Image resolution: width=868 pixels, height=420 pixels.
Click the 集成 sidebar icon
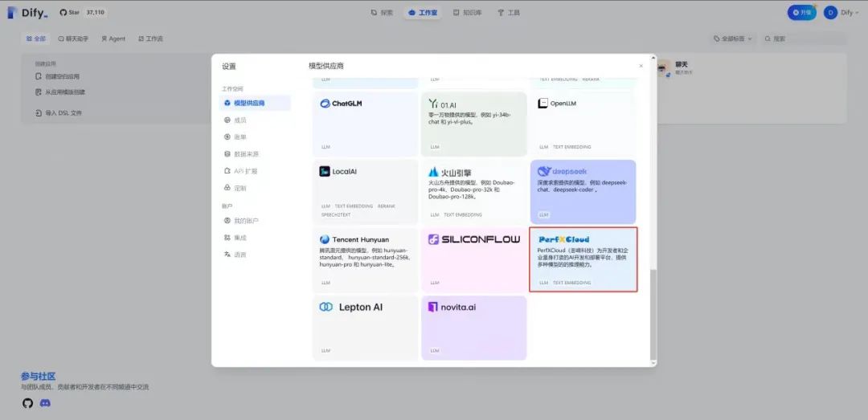pyautogui.click(x=227, y=238)
